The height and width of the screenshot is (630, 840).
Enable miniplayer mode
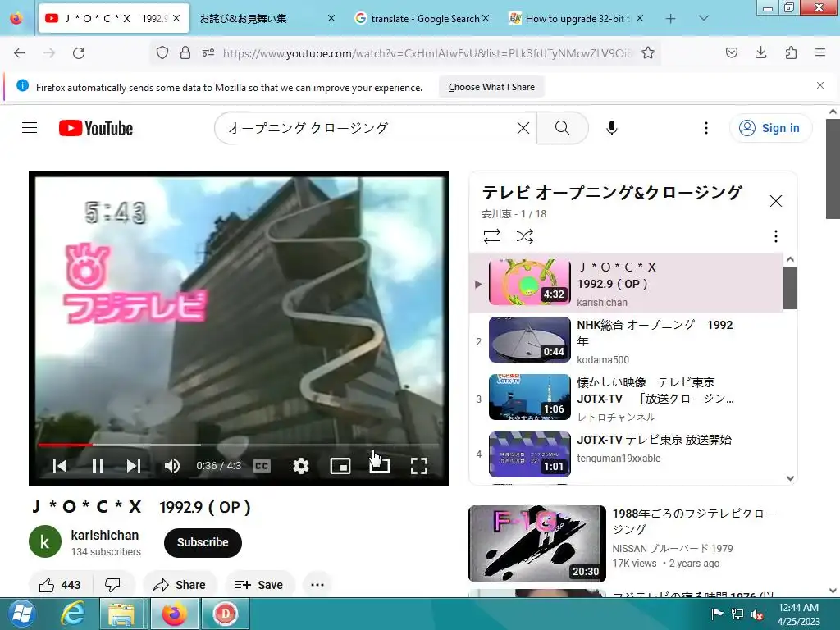[340, 466]
